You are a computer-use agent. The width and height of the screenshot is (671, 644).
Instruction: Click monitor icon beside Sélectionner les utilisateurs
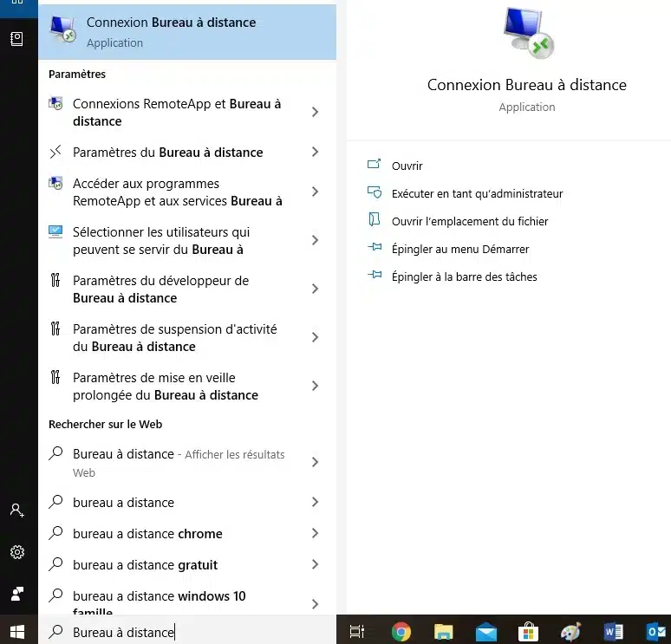(x=55, y=232)
